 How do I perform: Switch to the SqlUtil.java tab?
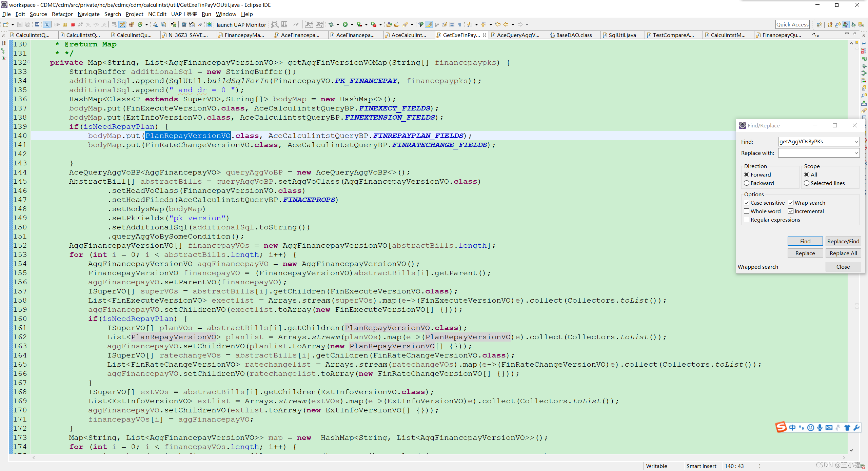tap(622, 35)
